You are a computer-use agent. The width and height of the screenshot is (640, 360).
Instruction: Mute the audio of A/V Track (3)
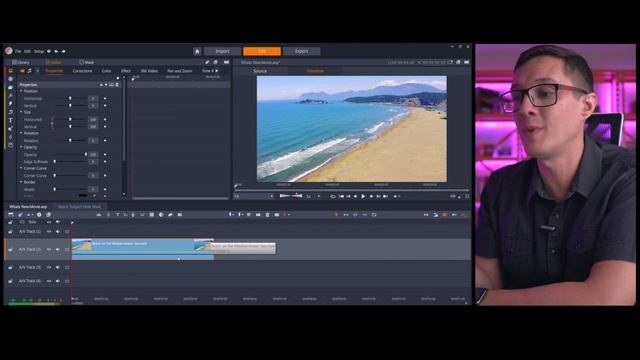(58, 267)
